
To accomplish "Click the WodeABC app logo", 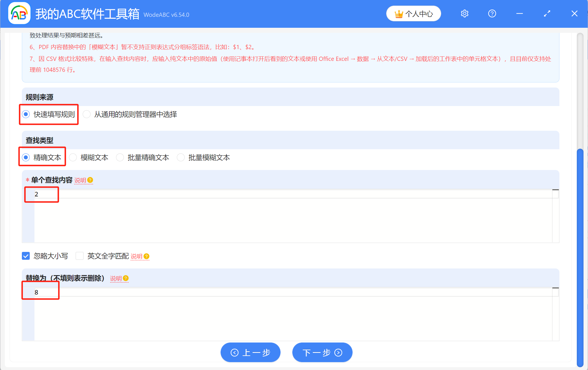I will [x=19, y=13].
